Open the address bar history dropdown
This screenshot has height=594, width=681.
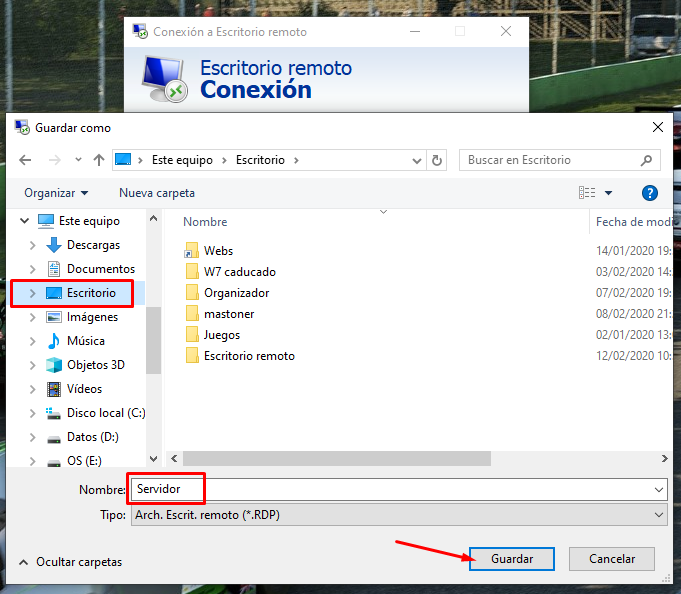click(x=417, y=160)
